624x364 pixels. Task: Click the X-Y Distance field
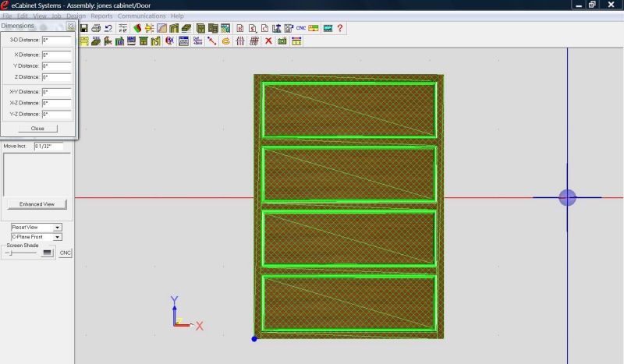pyautogui.click(x=56, y=91)
